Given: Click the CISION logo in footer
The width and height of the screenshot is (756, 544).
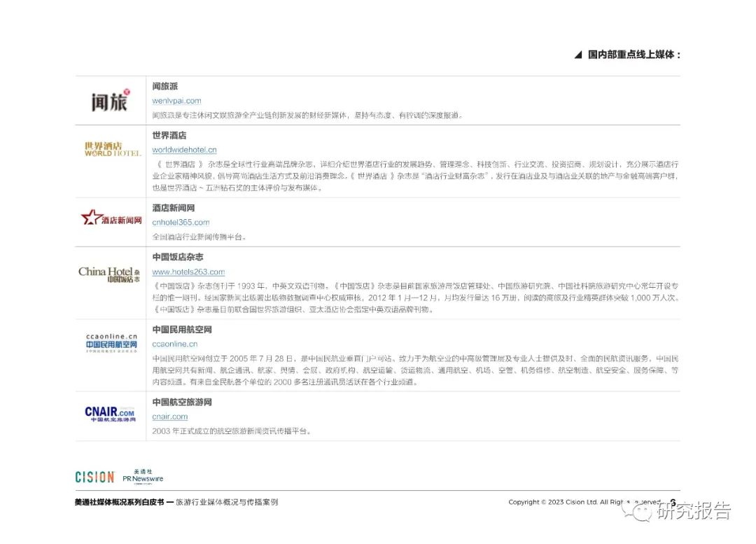Looking at the screenshot, I should coord(94,477).
